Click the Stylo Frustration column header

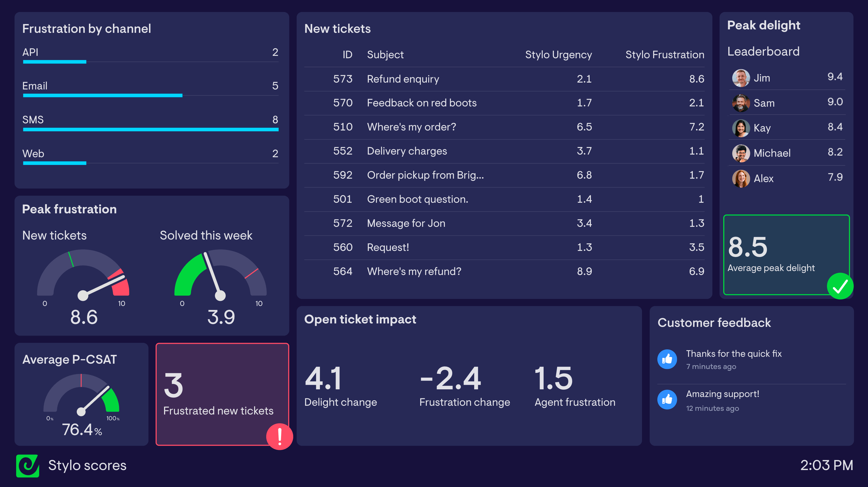[x=664, y=55]
